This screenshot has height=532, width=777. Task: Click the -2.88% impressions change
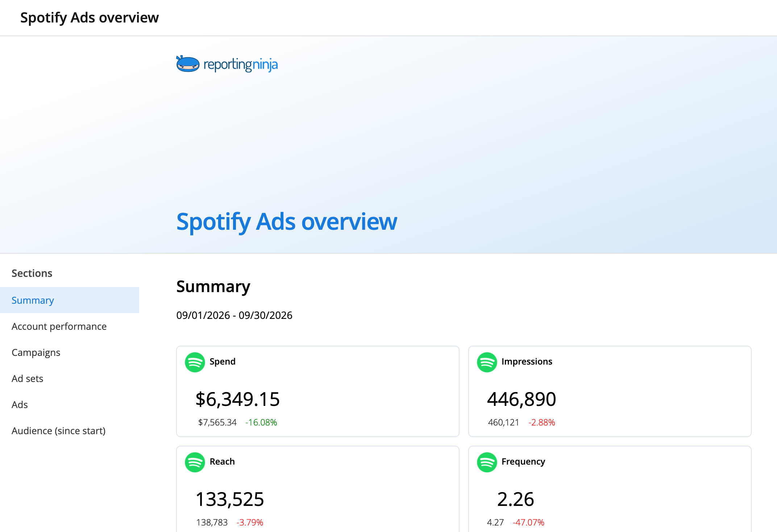(x=542, y=423)
